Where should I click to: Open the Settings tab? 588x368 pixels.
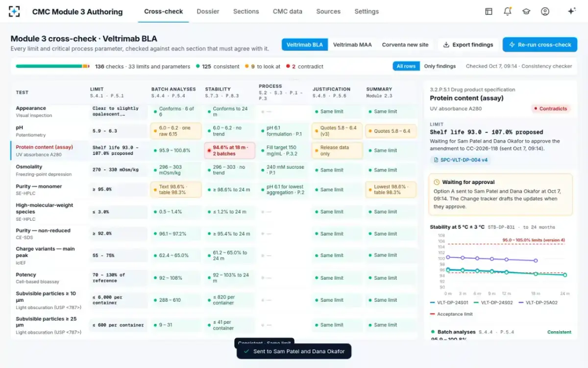click(367, 11)
